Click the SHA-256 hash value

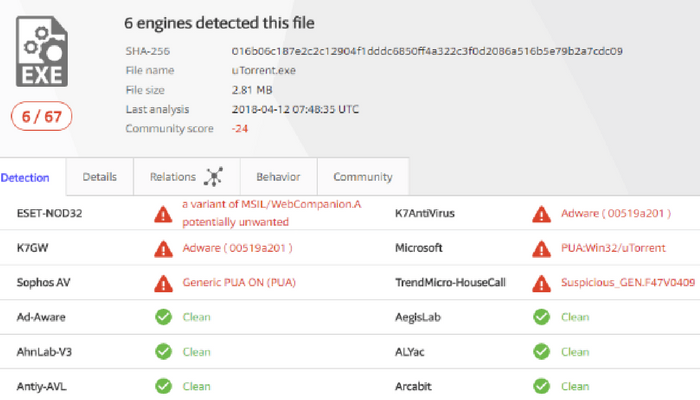427,51
